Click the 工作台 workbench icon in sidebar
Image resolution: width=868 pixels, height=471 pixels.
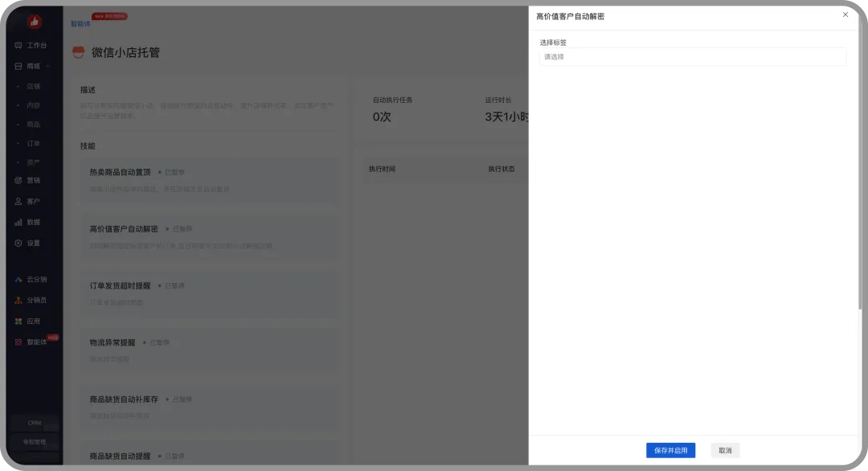[18, 46]
